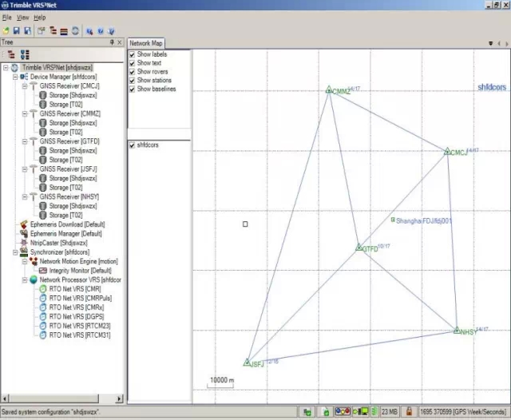Select RTO Net VRS [RTCM31] item
Viewport: 511px width, 420px height.
(x=80, y=335)
